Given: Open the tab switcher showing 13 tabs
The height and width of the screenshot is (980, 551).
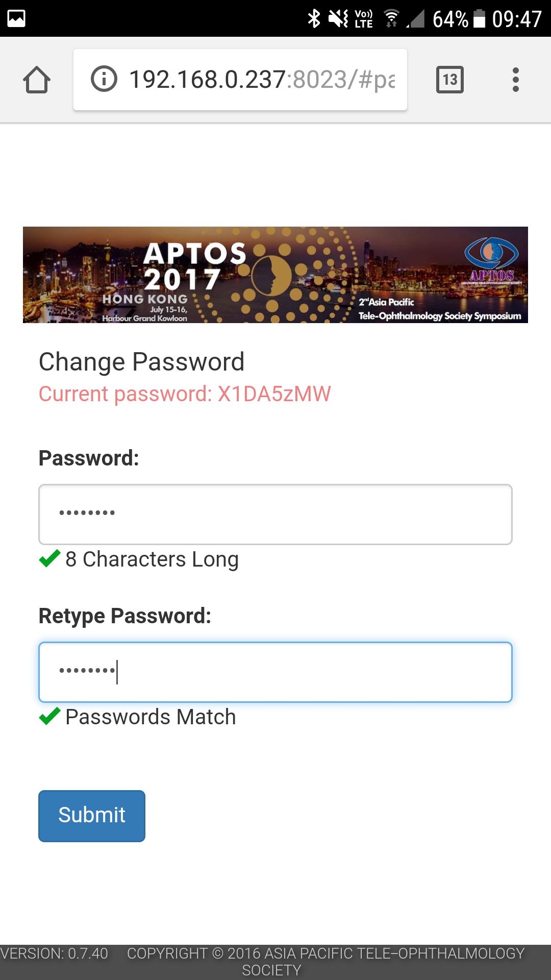Looking at the screenshot, I should pos(450,80).
